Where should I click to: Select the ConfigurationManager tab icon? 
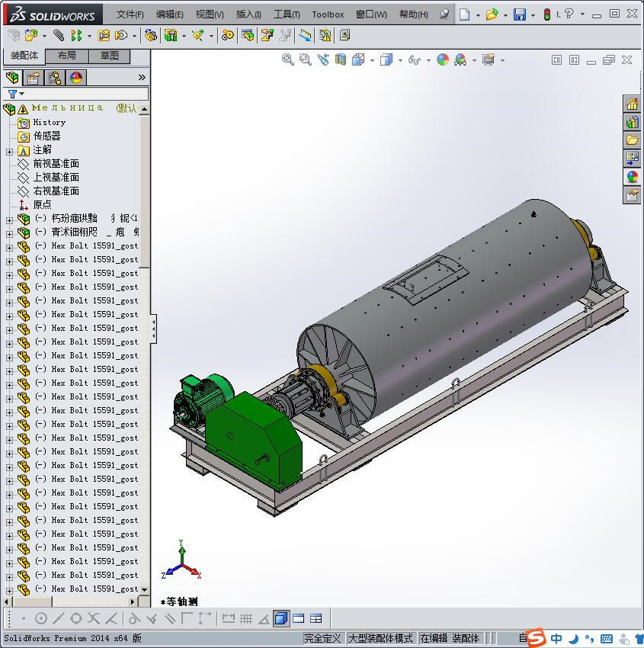[55, 78]
